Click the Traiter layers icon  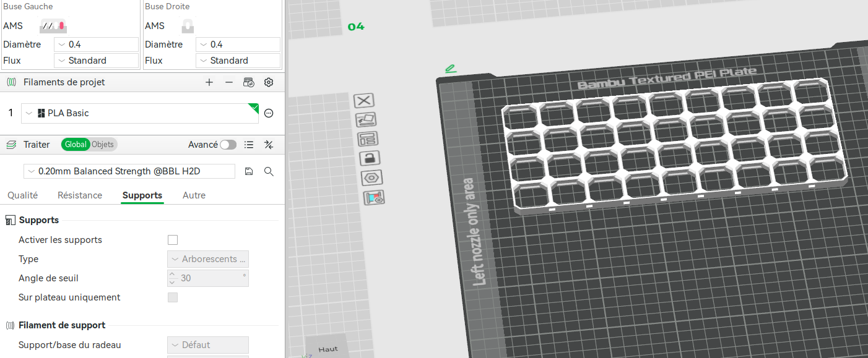(x=11, y=145)
